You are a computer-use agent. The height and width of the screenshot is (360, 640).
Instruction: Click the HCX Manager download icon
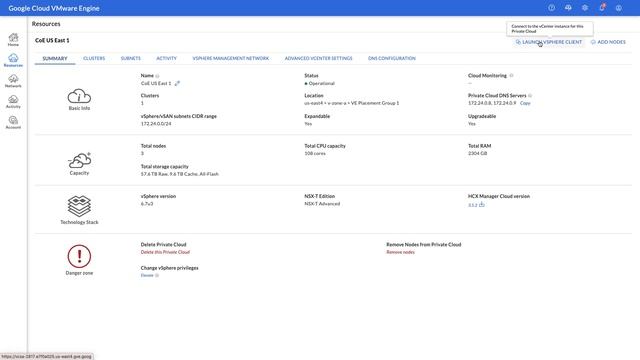[x=482, y=204]
